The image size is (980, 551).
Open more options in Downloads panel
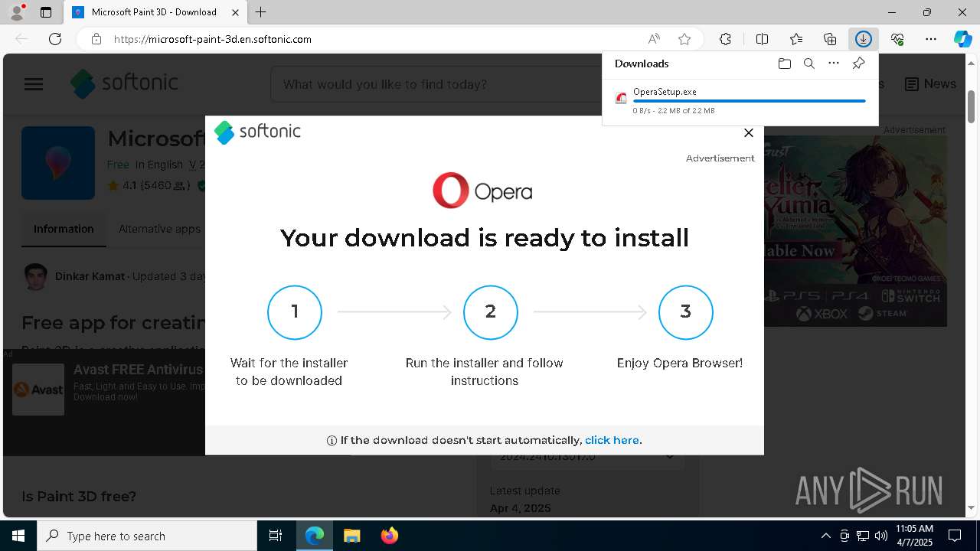(x=834, y=64)
